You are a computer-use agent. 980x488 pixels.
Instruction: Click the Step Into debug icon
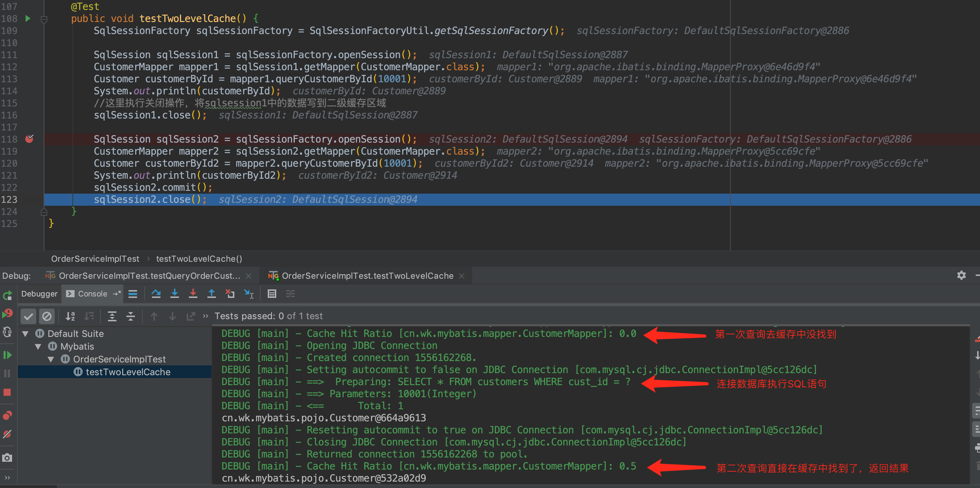pyautogui.click(x=175, y=294)
